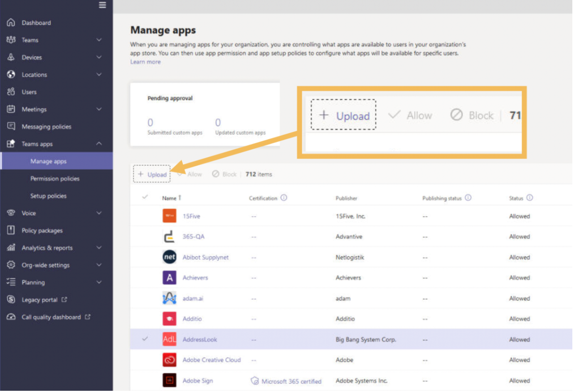Expand the Teams menu chevron
The height and width of the screenshot is (392, 574).
(99, 40)
